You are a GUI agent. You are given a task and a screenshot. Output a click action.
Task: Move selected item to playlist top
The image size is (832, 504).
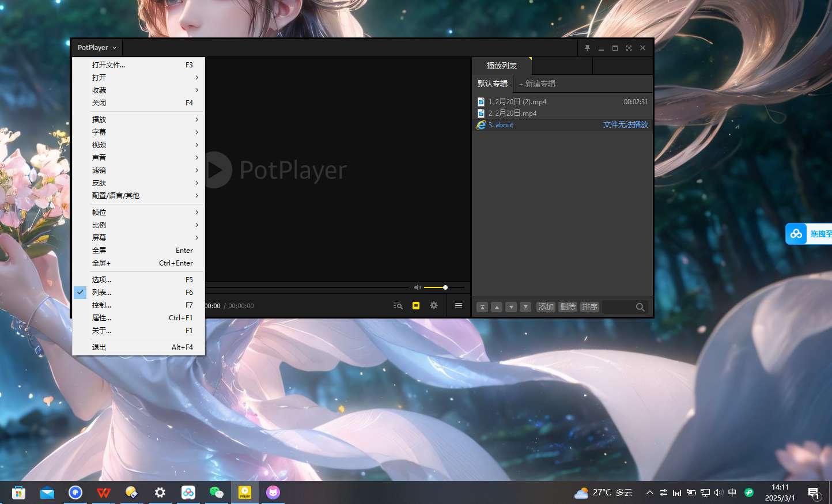(x=483, y=307)
